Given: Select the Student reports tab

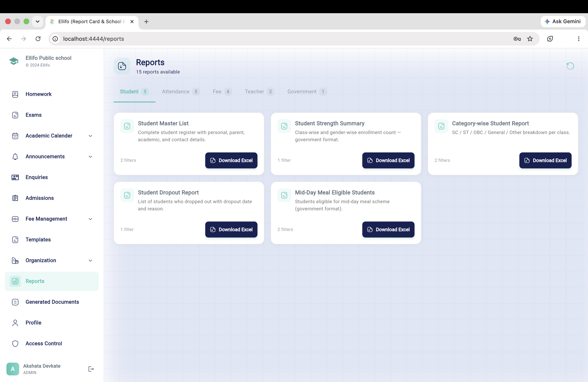Looking at the screenshot, I should click(134, 92).
